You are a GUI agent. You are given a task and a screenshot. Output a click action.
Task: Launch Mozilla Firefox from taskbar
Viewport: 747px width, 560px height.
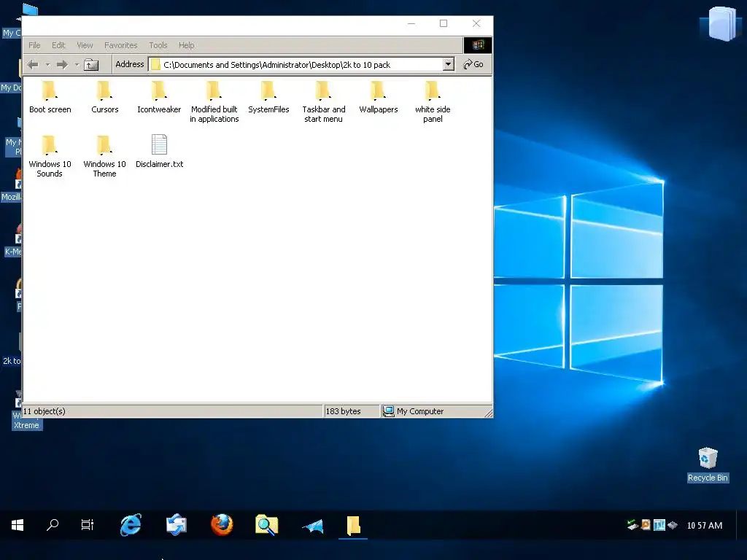[x=222, y=525]
